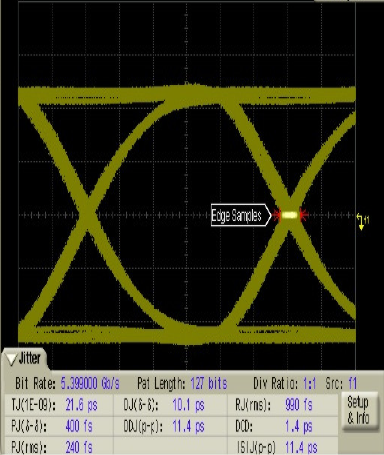Click the Bit Rate label
Viewport: 384px width, 455px height.
(x=35, y=384)
